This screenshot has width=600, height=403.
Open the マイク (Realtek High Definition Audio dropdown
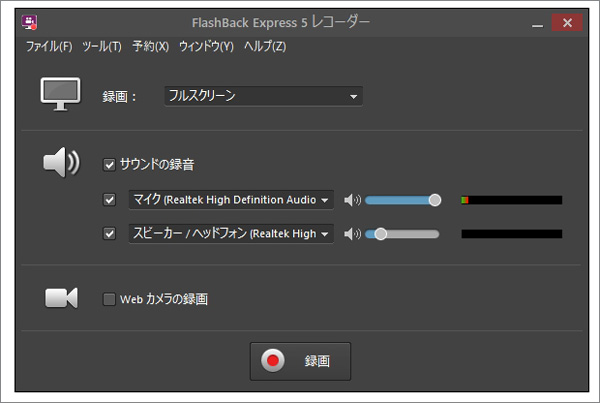coord(231,200)
